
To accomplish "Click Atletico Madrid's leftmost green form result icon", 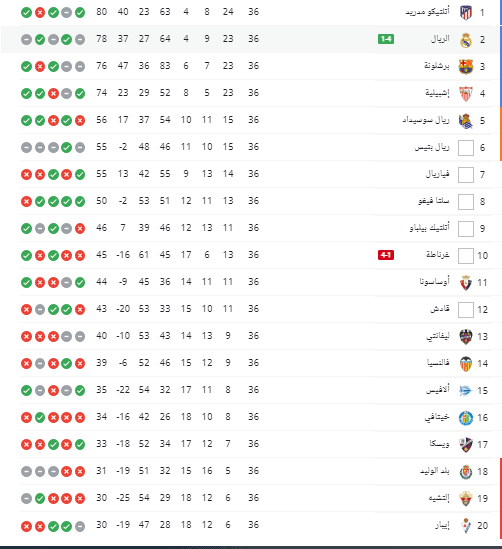I will click(26, 13).
